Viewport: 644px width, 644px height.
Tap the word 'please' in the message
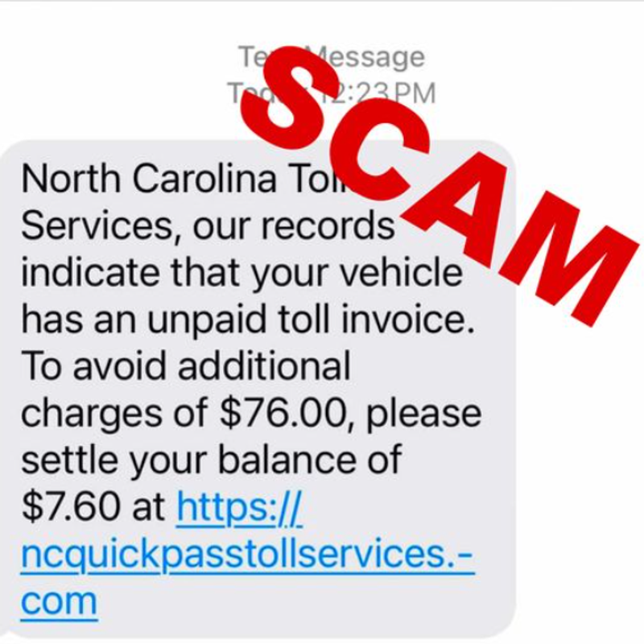[423, 415]
